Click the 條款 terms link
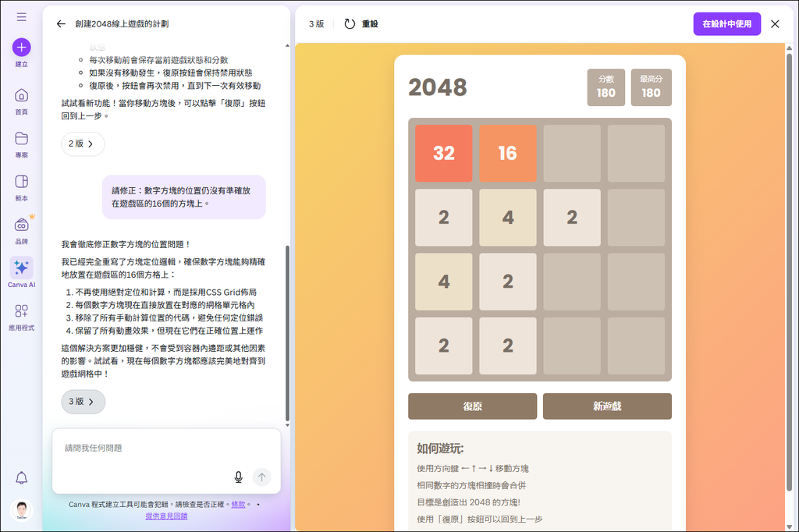 coord(238,505)
